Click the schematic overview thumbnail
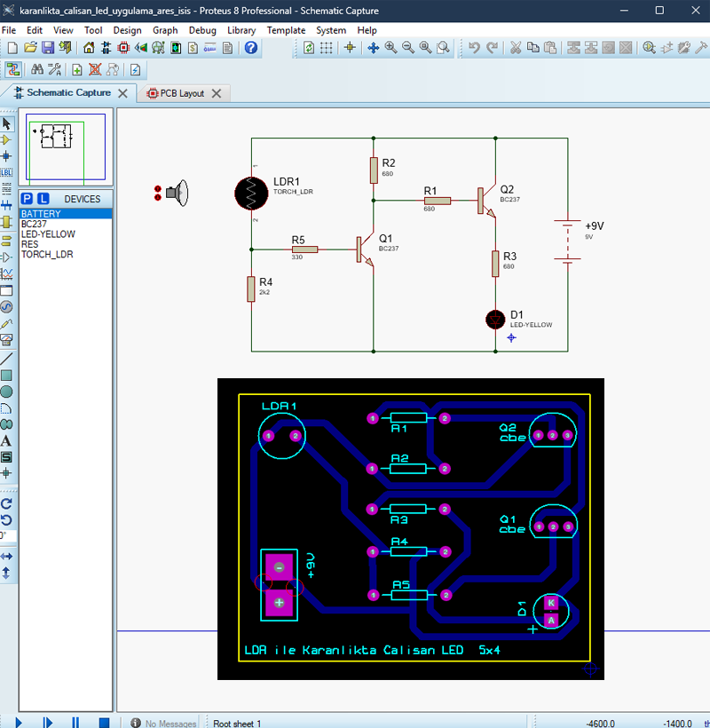The height and width of the screenshot is (728, 710). pyautogui.click(x=67, y=146)
